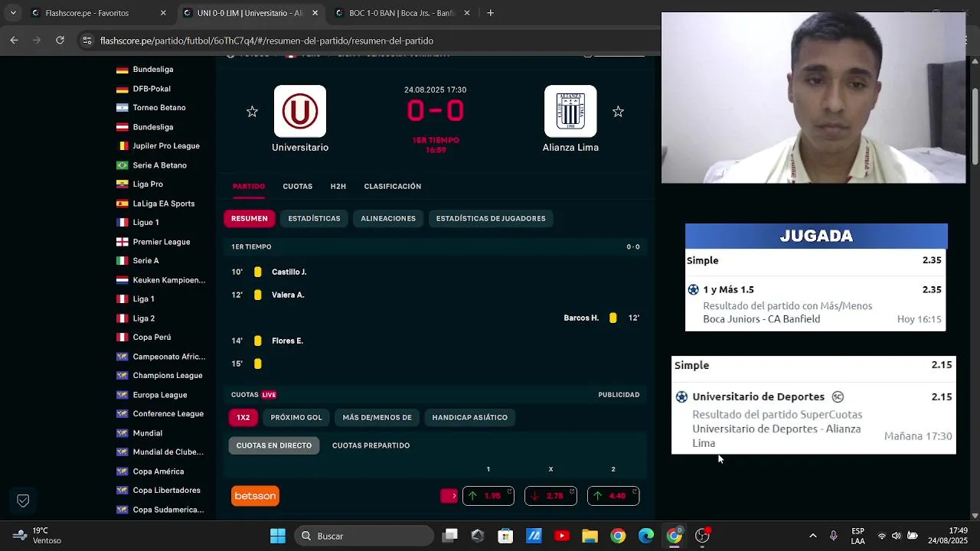Open site information icon in address bar
Screen dimensions: 980x551
click(x=87, y=41)
